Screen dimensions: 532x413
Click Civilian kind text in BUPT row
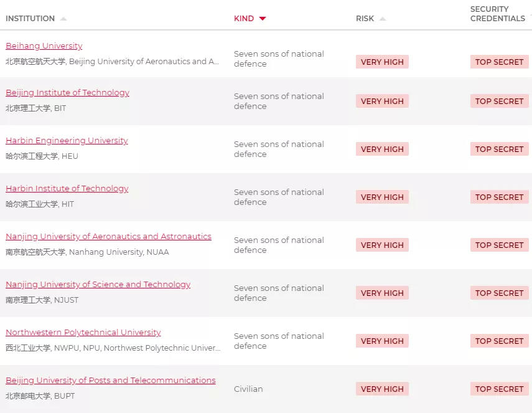pyautogui.click(x=248, y=389)
